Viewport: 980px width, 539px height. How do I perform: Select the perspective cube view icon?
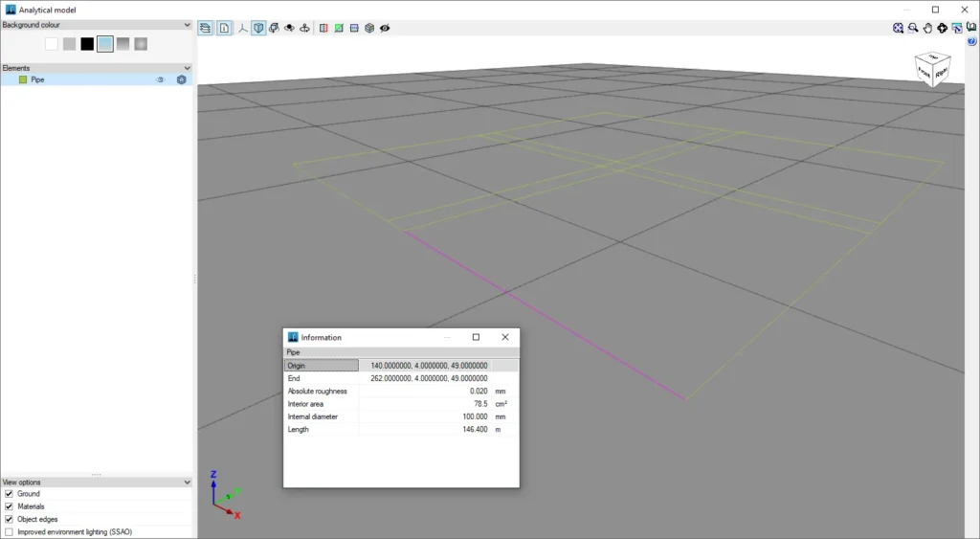[x=258, y=28]
